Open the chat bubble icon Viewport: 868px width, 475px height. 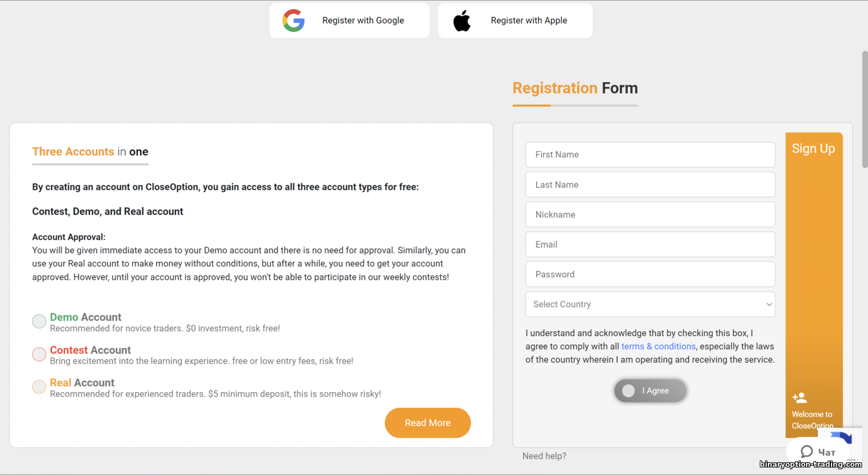tap(807, 452)
